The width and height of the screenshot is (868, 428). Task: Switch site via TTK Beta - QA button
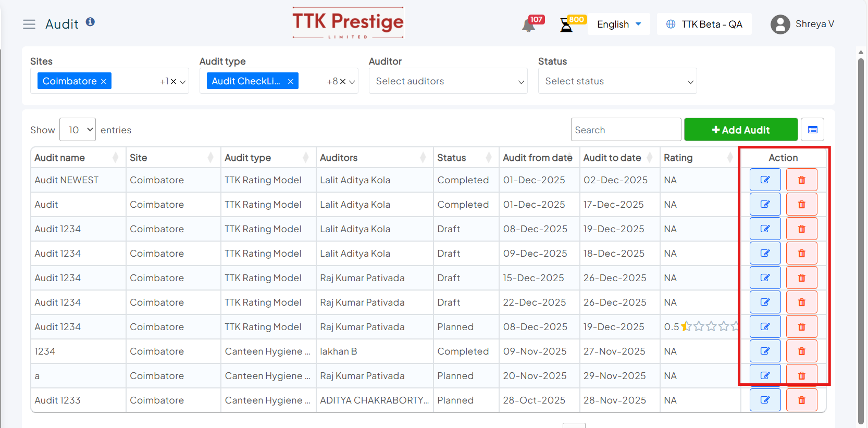(704, 24)
